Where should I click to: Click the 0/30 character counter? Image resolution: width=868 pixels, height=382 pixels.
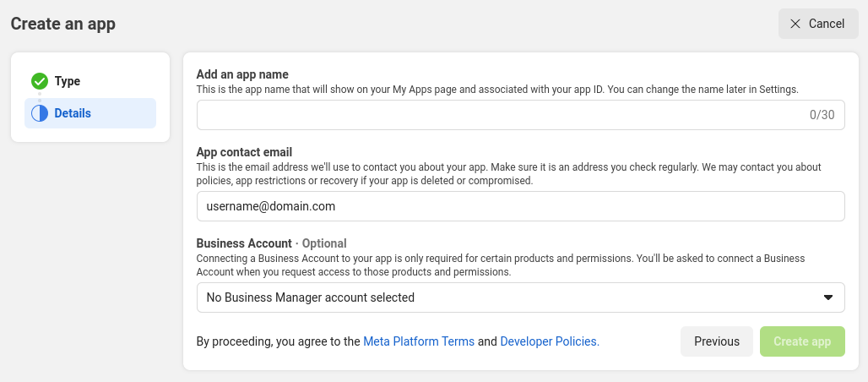pos(822,115)
